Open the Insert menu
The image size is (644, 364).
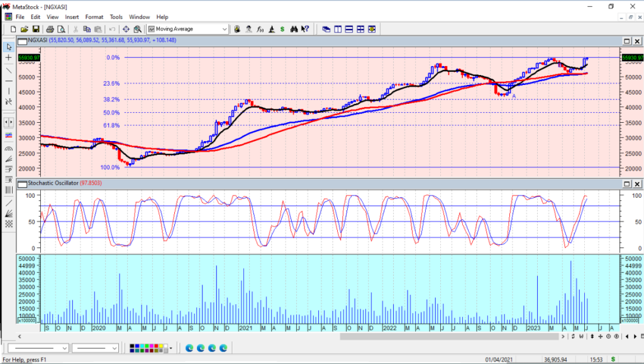[x=72, y=17]
